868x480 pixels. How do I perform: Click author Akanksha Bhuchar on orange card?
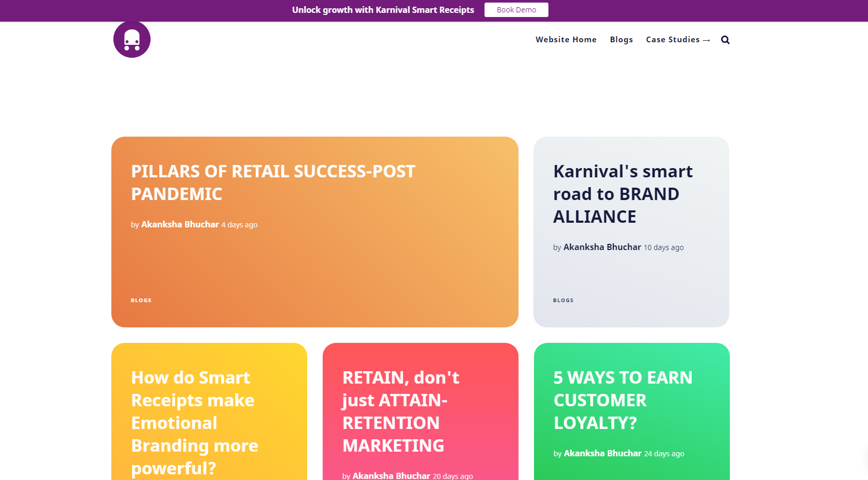pyautogui.click(x=180, y=224)
